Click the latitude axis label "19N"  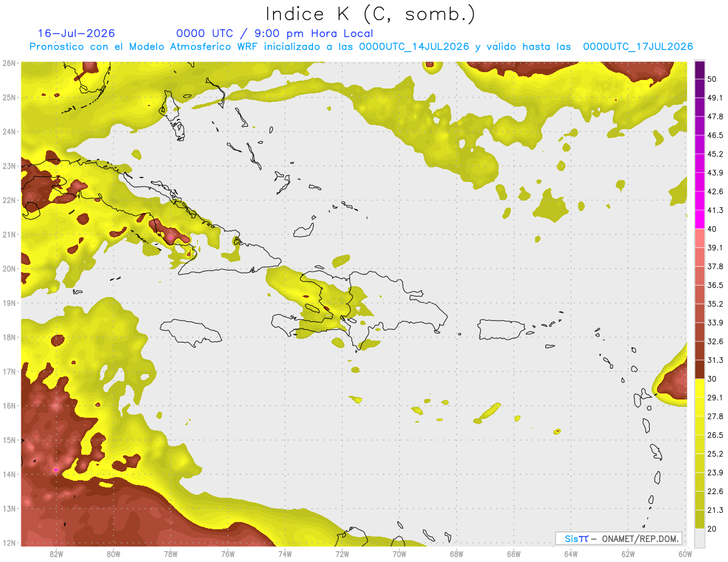pyautogui.click(x=9, y=303)
